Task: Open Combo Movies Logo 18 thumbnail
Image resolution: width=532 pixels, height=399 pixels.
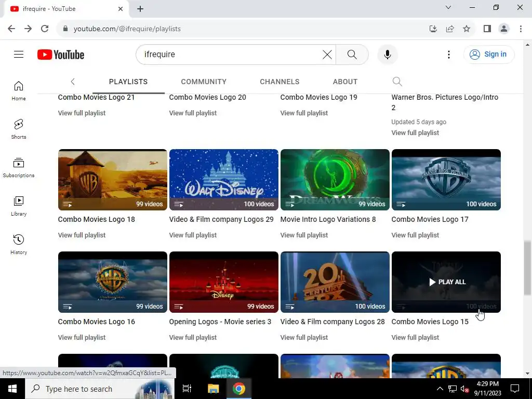Action: [113, 180]
